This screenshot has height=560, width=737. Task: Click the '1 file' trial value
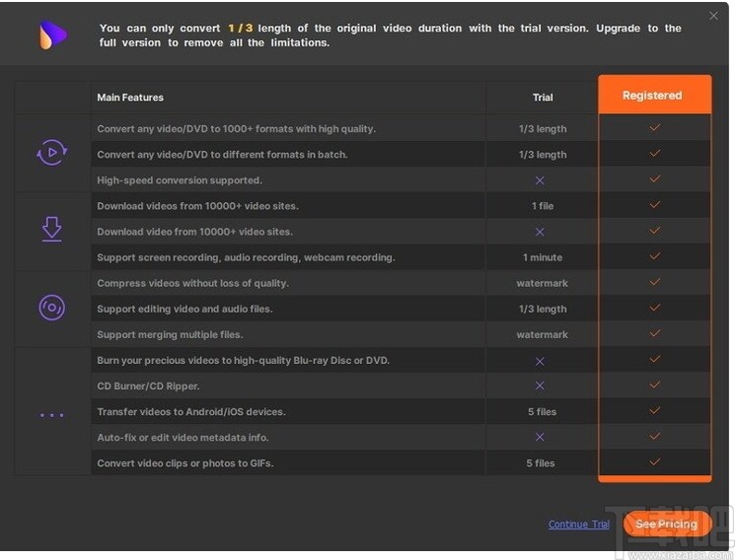point(543,206)
